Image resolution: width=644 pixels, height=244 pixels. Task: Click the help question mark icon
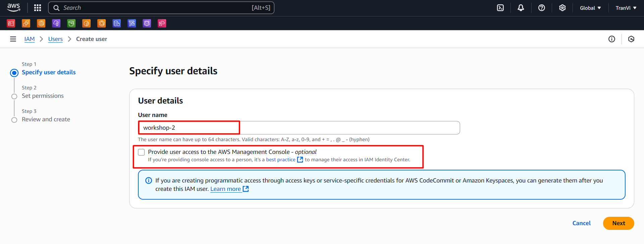coord(541,8)
